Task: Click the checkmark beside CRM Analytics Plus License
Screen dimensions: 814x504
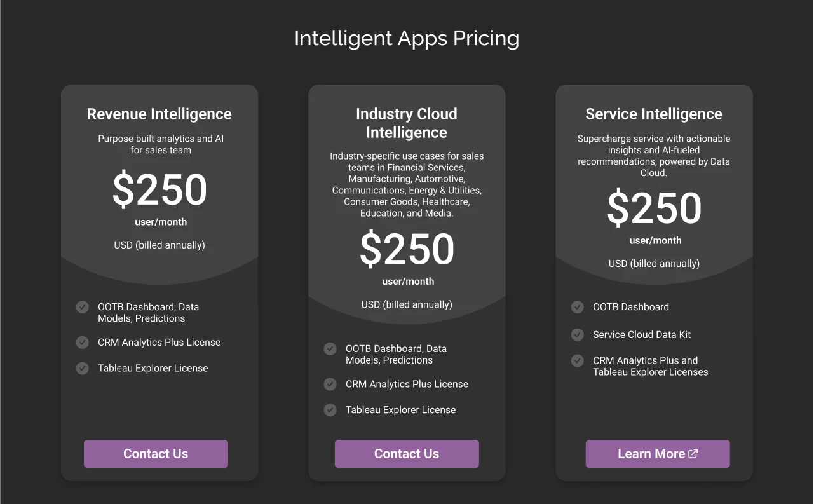Action: click(82, 343)
